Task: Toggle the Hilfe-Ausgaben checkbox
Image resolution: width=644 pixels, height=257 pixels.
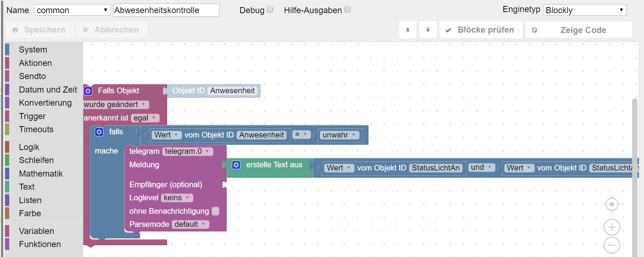Action: 347,10
